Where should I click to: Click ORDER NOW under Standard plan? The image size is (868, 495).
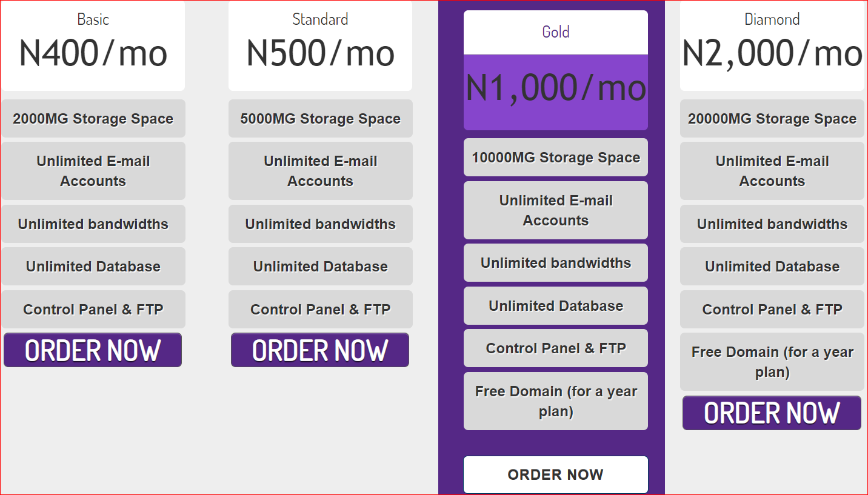pyautogui.click(x=320, y=350)
